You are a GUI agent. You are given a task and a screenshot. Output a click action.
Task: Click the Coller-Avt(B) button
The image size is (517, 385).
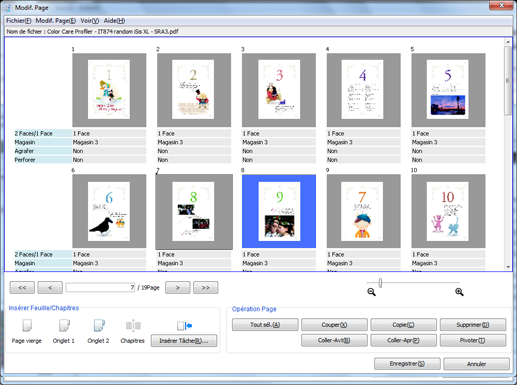[334, 340]
